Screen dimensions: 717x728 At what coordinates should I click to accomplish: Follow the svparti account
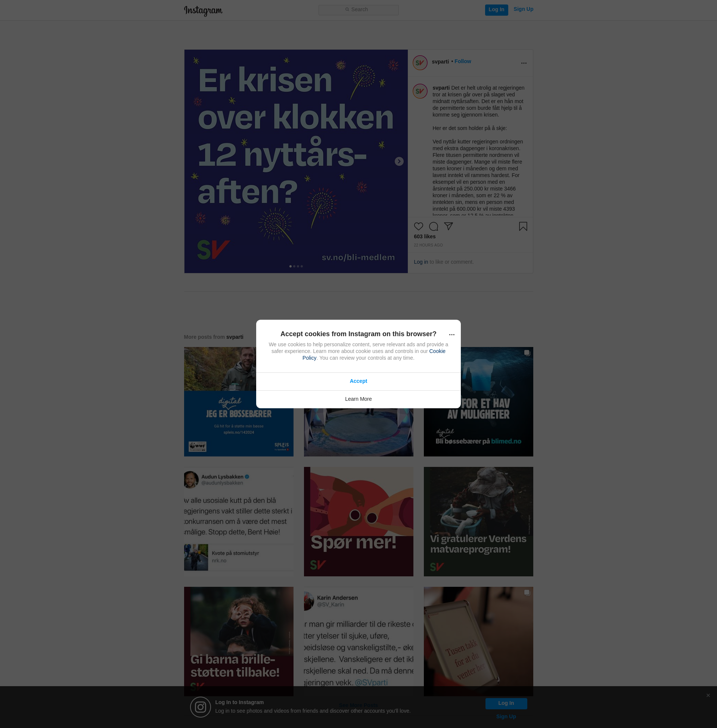click(x=462, y=61)
